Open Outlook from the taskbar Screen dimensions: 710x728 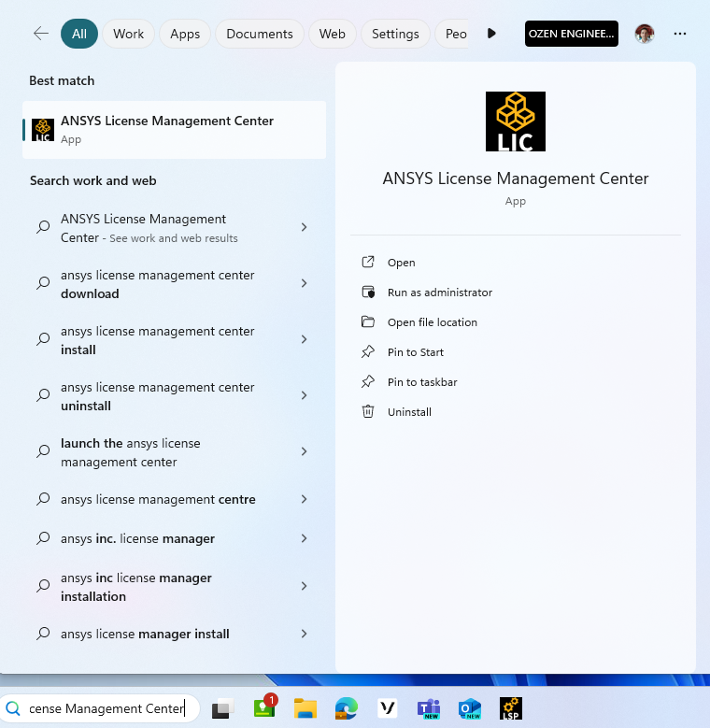(469, 708)
